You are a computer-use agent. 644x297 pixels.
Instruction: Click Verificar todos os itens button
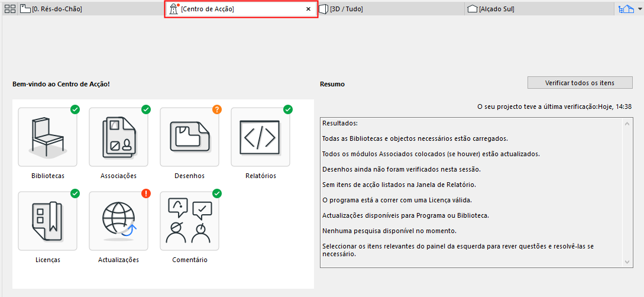(580, 83)
